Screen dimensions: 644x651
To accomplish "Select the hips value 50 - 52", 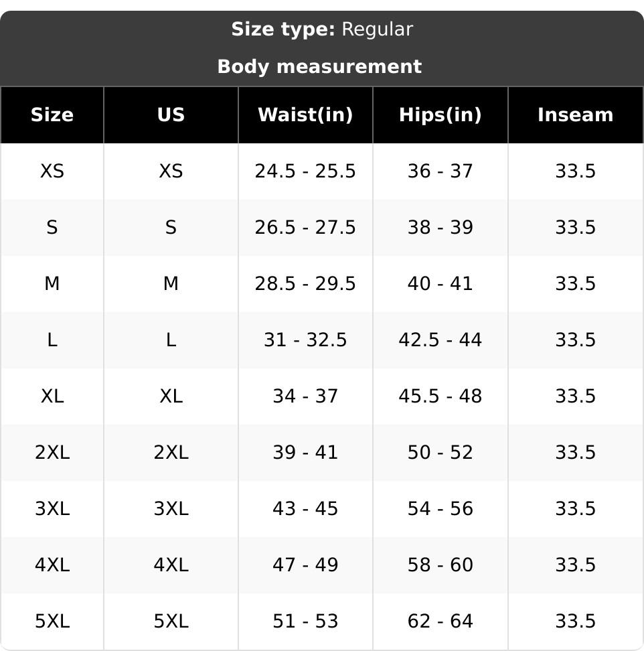I will (440, 453).
